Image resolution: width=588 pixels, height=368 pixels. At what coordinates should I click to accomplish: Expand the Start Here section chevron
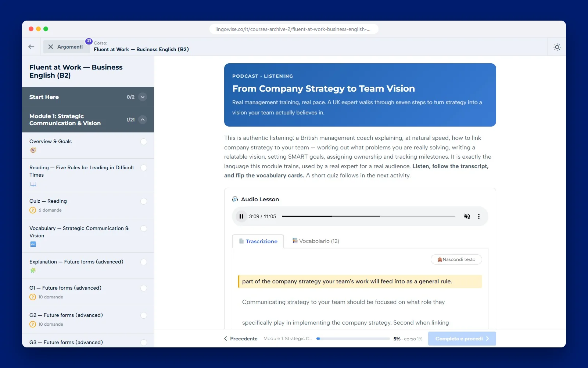pyautogui.click(x=143, y=97)
